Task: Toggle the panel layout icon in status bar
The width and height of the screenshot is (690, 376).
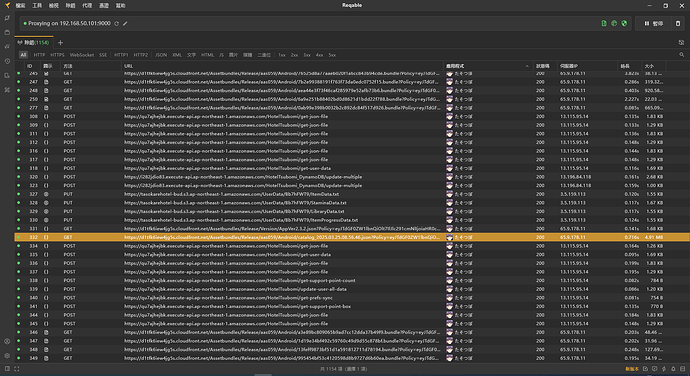Action: 7,369
